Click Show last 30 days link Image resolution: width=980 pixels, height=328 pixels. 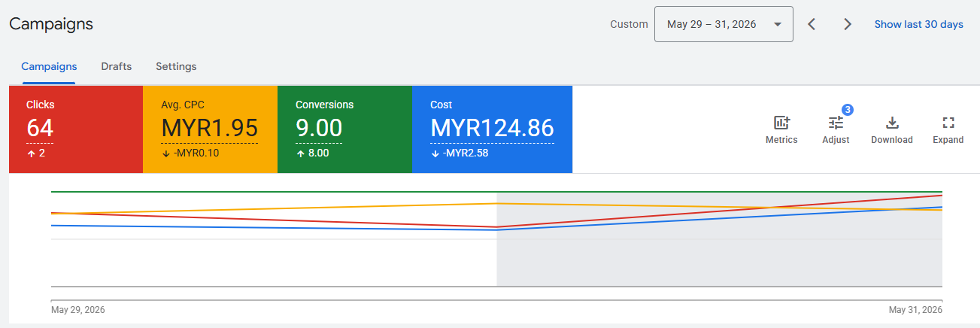[x=918, y=24]
